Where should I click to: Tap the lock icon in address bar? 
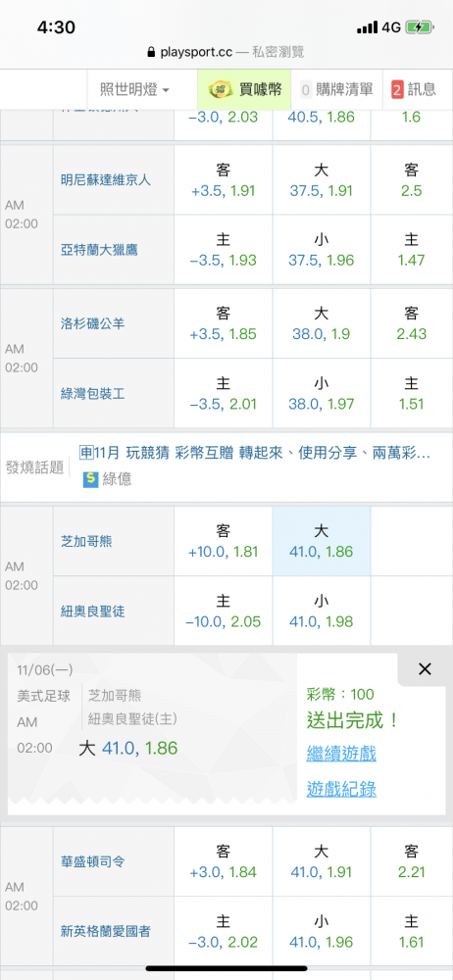pos(151,52)
